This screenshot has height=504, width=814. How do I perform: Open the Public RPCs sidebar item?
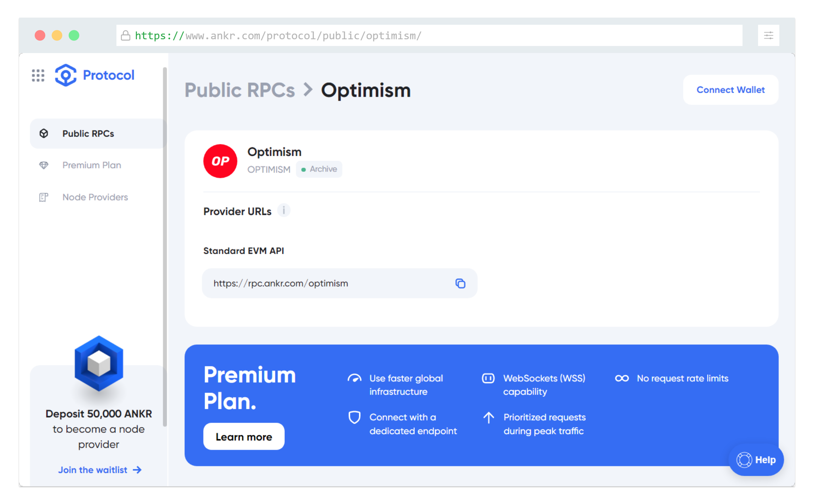point(88,134)
